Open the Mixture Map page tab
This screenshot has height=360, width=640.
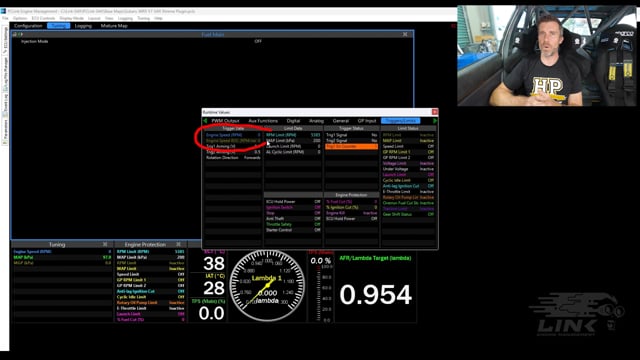point(114,26)
